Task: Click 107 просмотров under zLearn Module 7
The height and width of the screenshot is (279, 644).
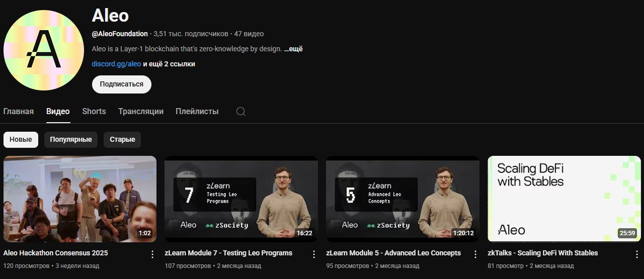Action: 188,266
